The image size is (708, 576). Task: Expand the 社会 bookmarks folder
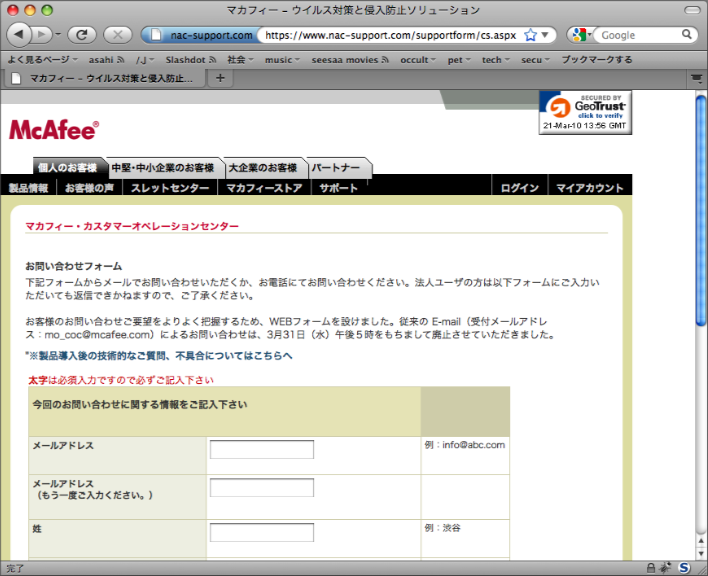(240, 60)
